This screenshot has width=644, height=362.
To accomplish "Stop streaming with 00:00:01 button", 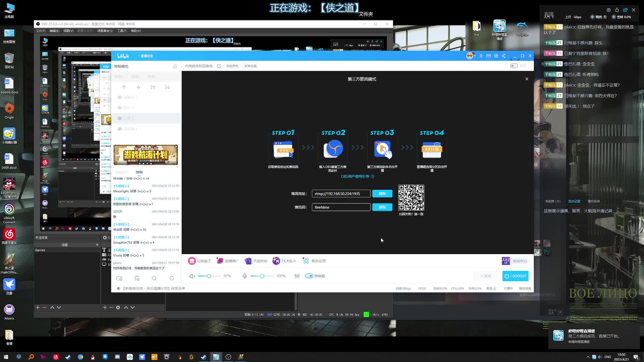I will click(516, 276).
